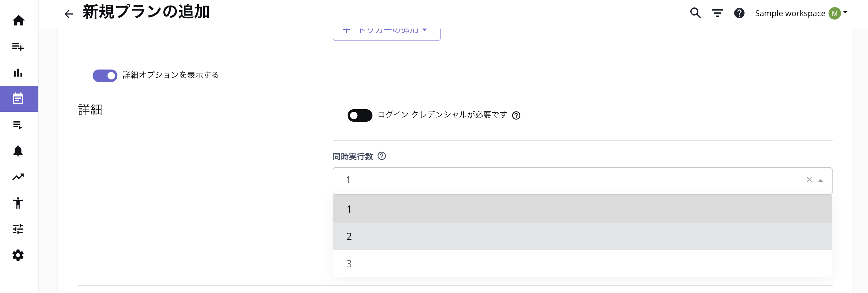
Task: Open the settings gear icon
Action: click(18, 255)
